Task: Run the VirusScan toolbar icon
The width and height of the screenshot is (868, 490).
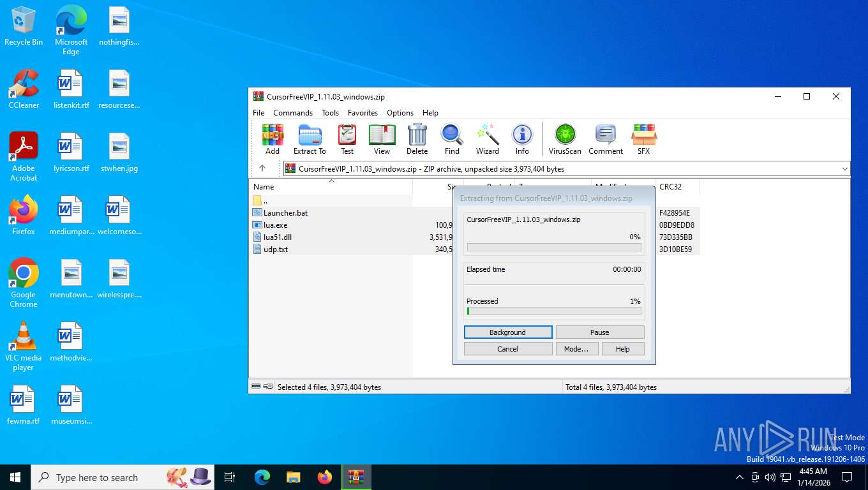Action: (x=565, y=140)
